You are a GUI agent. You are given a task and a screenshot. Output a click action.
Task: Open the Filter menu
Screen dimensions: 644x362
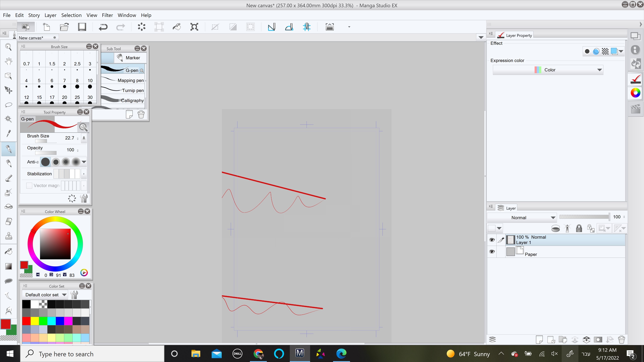[107, 15]
